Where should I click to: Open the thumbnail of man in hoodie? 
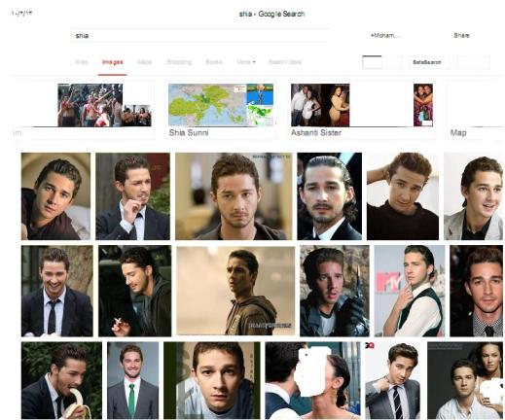tap(235, 291)
